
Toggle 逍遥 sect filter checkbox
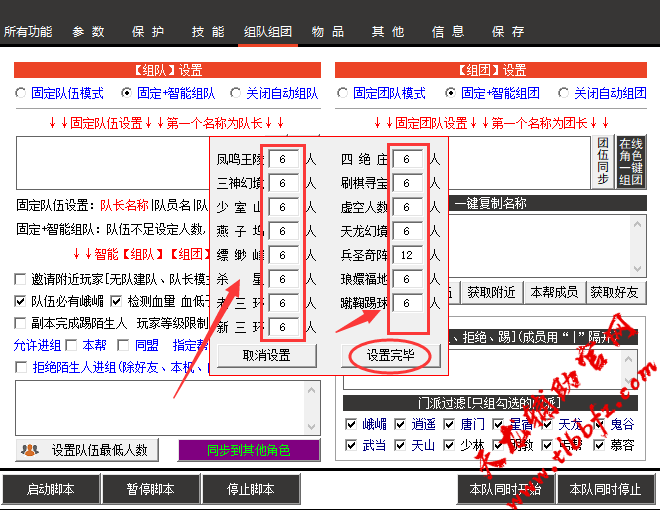400,424
